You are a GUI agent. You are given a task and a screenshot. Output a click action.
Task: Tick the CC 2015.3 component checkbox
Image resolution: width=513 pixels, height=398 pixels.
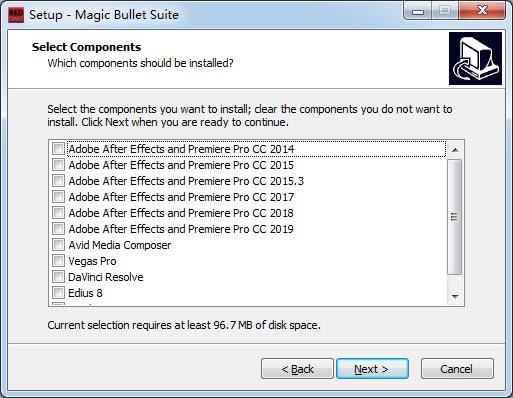58,181
